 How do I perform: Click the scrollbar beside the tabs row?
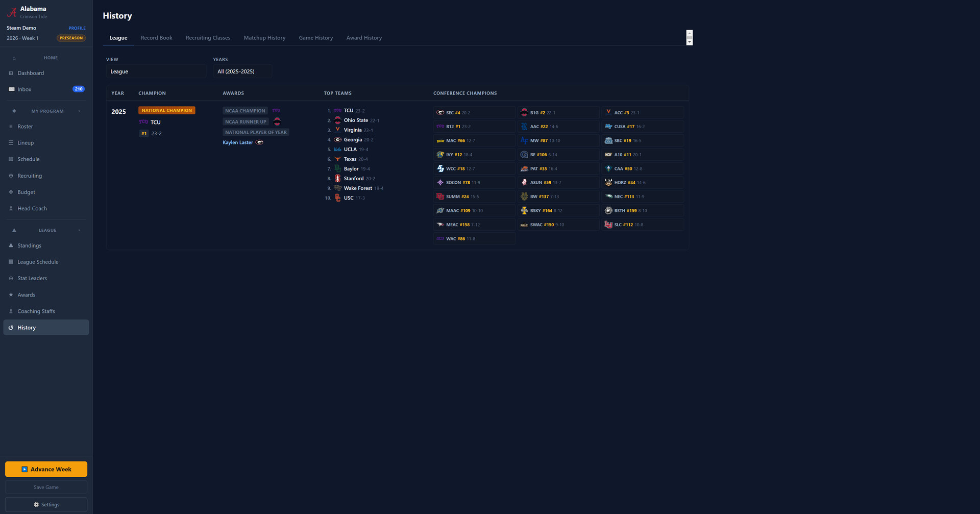689,37
